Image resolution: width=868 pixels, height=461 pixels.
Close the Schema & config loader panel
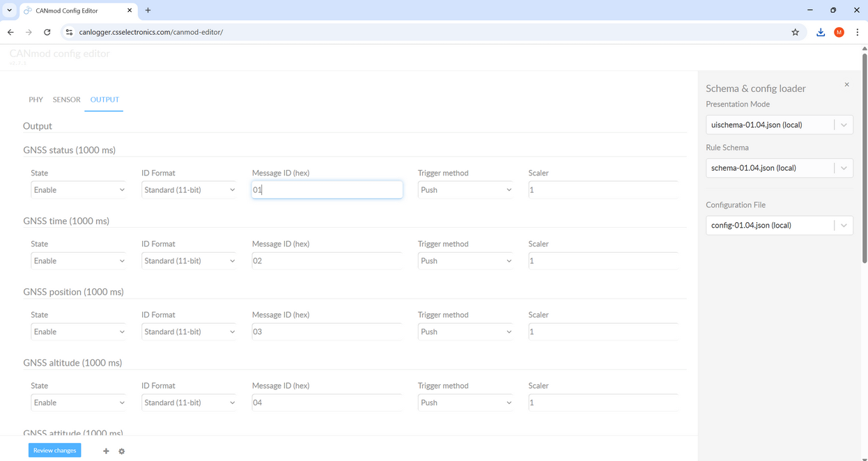pos(846,85)
